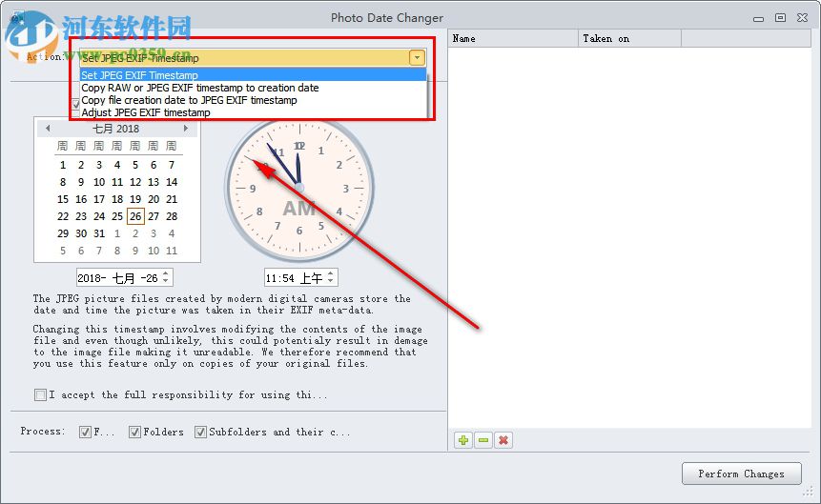
Task: Increase the date using up spinner arrow
Action: coord(166,273)
